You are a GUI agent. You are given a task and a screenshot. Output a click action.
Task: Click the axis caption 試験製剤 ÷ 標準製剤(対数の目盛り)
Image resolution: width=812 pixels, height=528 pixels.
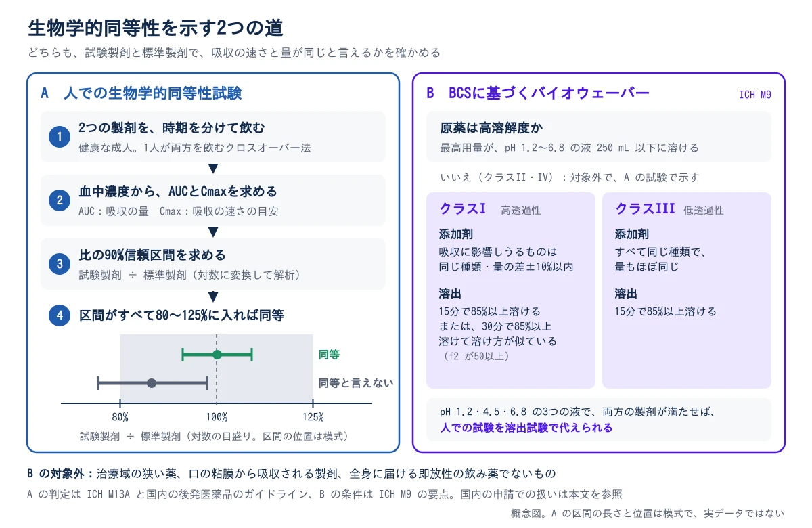[x=215, y=436]
